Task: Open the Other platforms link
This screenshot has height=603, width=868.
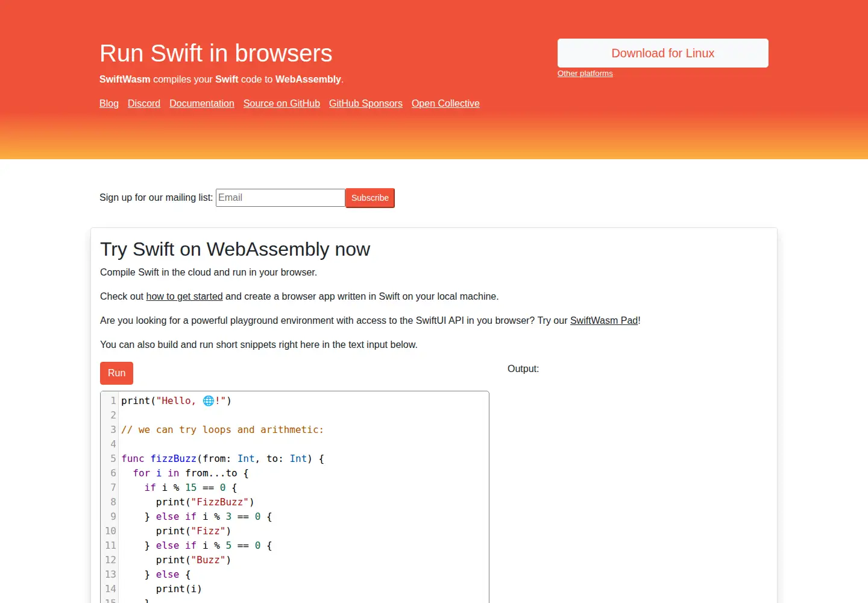Action: point(585,74)
